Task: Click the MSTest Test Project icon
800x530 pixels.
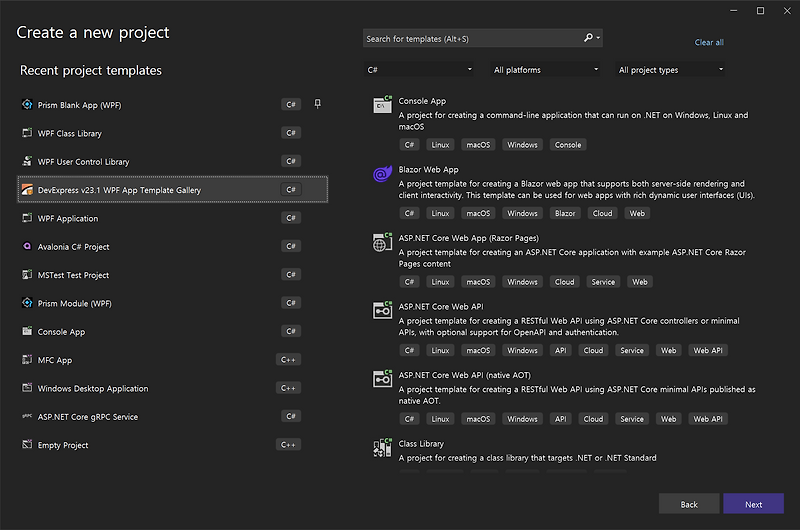Action: 27,275
